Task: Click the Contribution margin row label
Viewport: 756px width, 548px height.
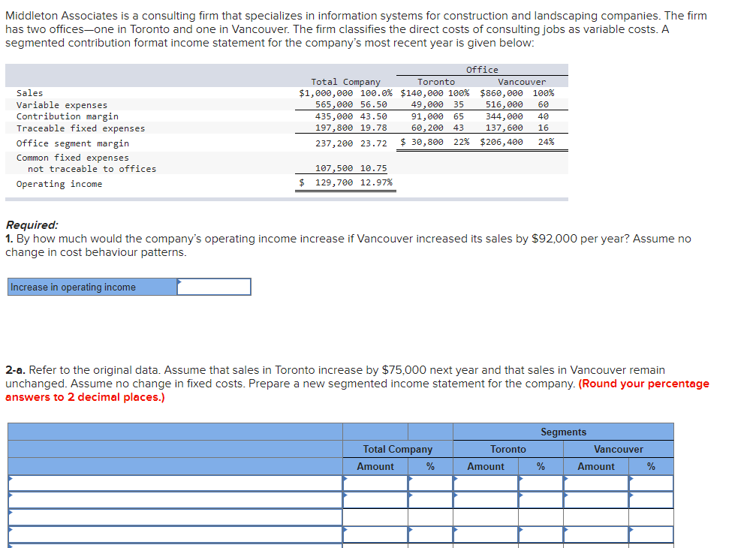Action: tap(67, 116)
